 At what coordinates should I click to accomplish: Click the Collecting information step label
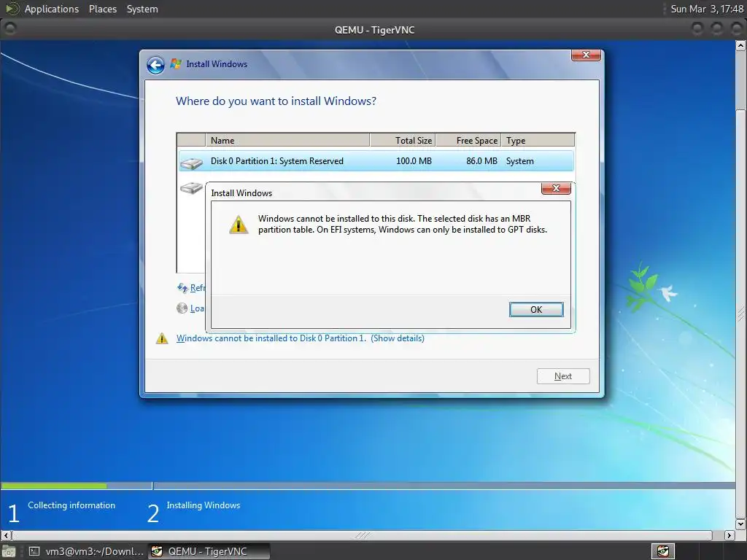[x=71, y=505]
